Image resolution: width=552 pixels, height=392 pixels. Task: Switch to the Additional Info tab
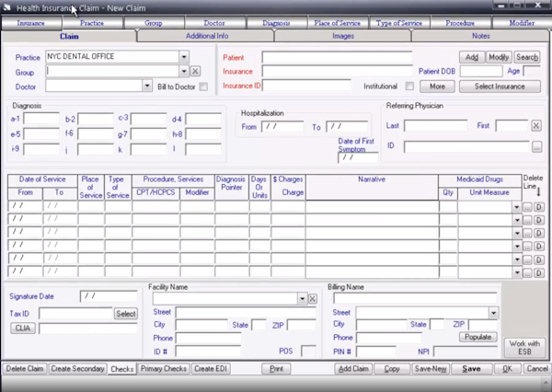206,36
